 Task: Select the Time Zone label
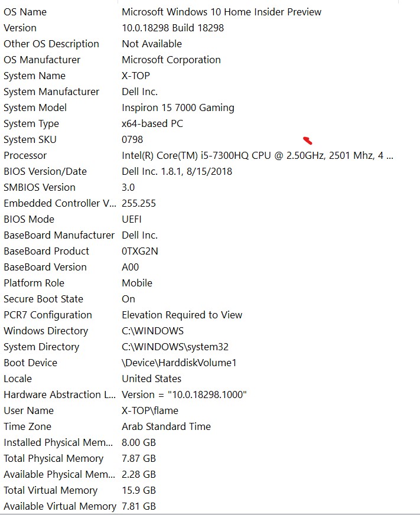tap(27, 426)
